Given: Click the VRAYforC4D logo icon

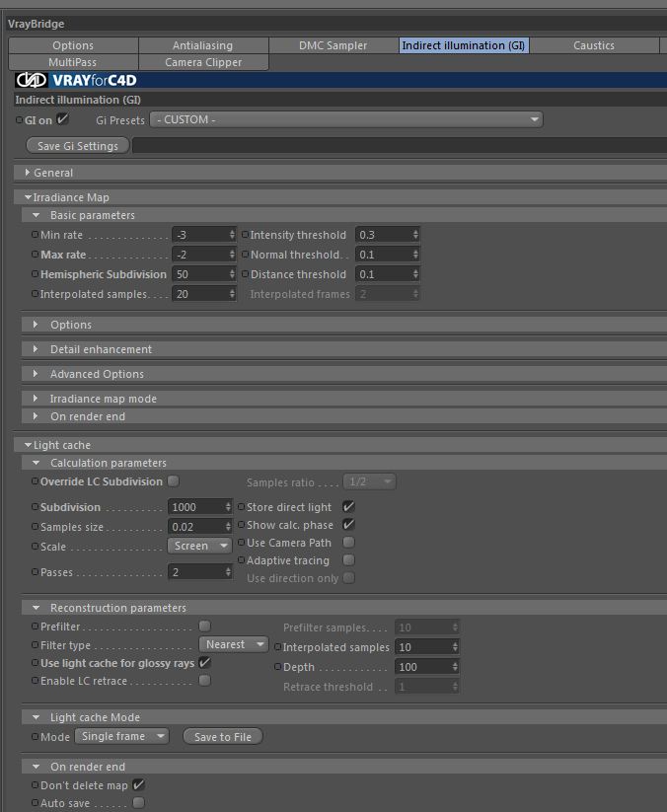Looking at the screenshot, I should coord(31,80).
